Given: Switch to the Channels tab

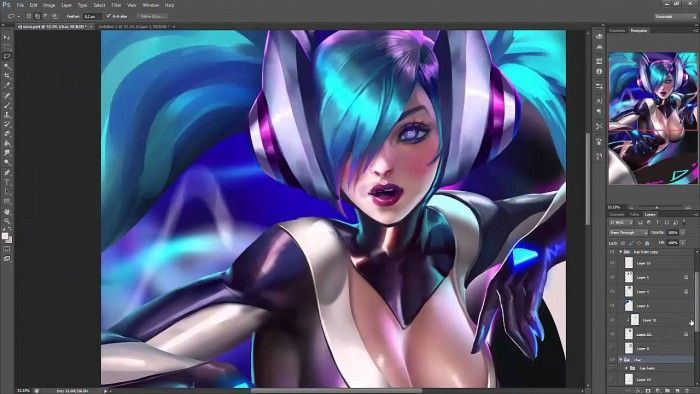Looking at the screenshot, I should click(x=617, y=214).
